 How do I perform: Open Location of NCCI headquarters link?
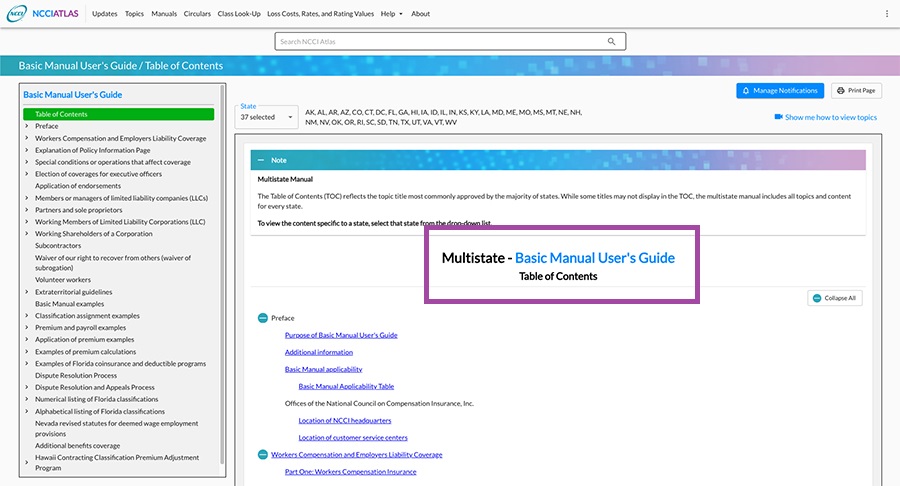click(344, 421)
